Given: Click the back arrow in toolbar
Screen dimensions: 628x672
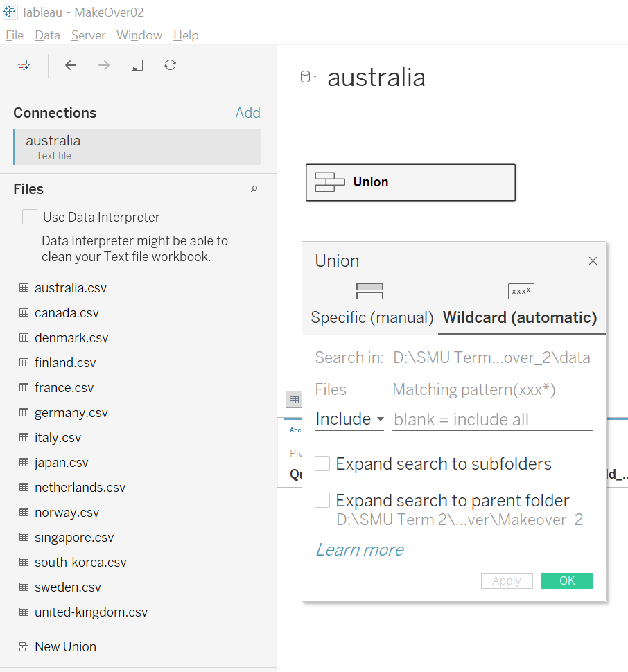Looking at the screenshot, I should pos(71,65).
